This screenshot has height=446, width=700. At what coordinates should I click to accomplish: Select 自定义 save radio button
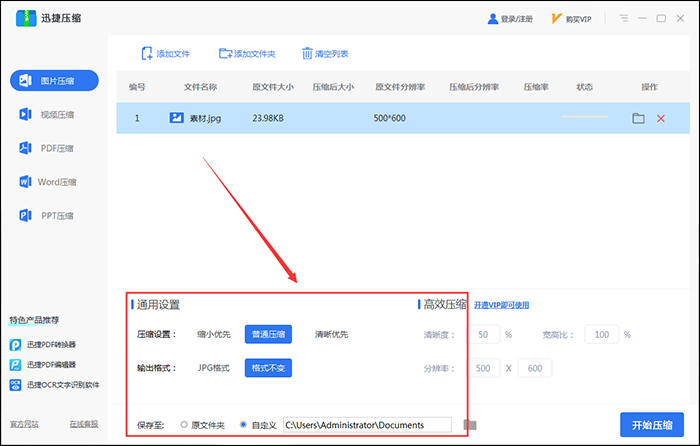tap(243, 425)
